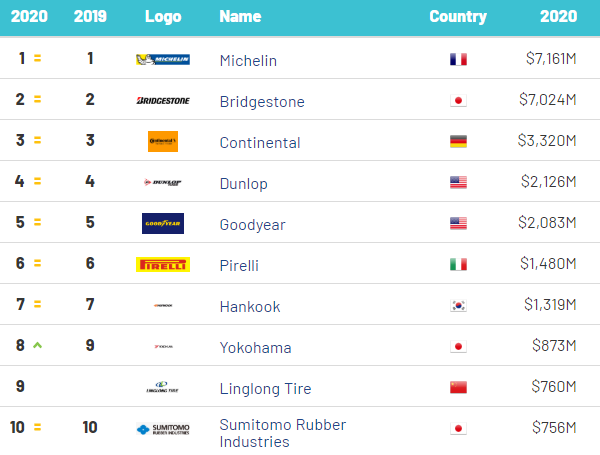Click the yellow Pirelli logo
Image resolution: width=600 pixels, height=455 pixels.
(x=163, y=264)
